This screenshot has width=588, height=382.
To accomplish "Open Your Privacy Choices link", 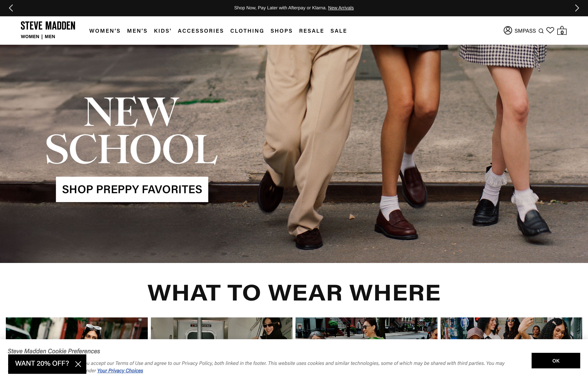I will [120, 371].
